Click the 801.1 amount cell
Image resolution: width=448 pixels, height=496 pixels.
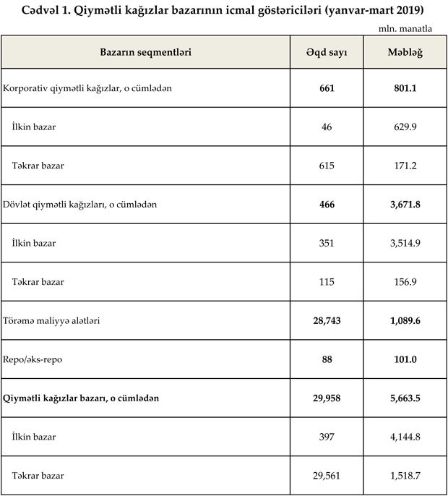click(405, 88)
